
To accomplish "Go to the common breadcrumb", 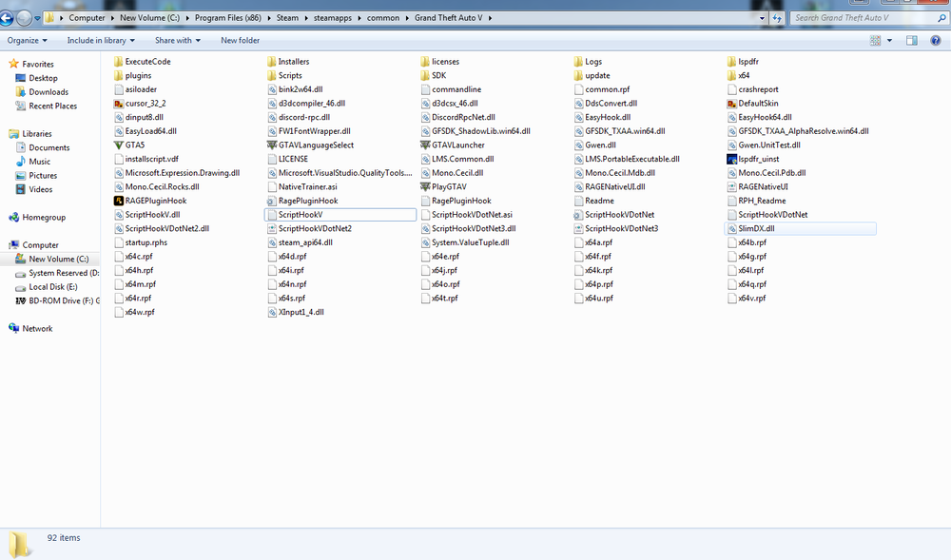I will pos(383,18).
